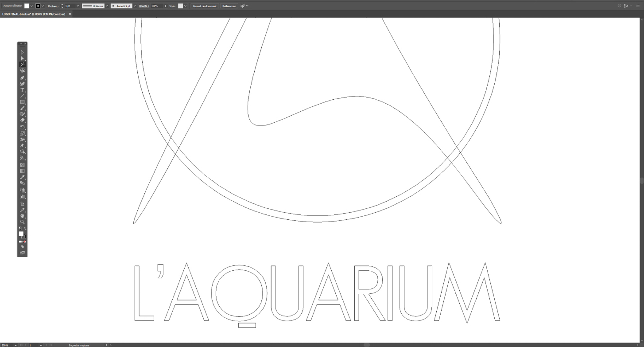644x347 pixels.
Task: Select the Blend tool
Action: tap(22, 183)
